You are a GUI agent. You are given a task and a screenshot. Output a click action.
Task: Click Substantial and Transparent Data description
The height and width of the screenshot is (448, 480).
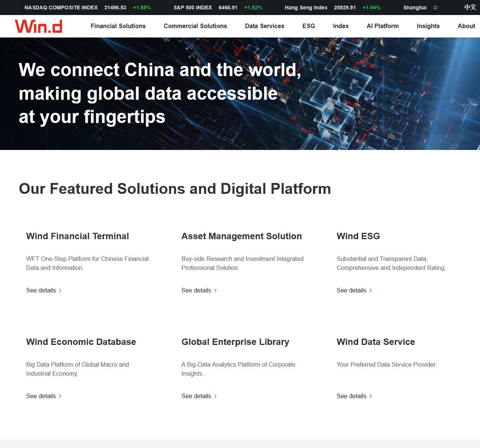[x=391, y=263]
